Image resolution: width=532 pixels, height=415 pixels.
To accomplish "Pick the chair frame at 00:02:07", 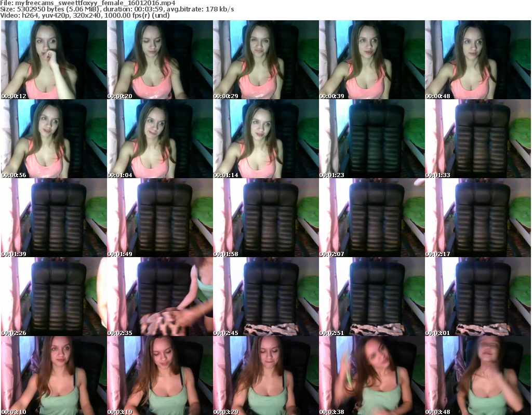I will point(372,218).
